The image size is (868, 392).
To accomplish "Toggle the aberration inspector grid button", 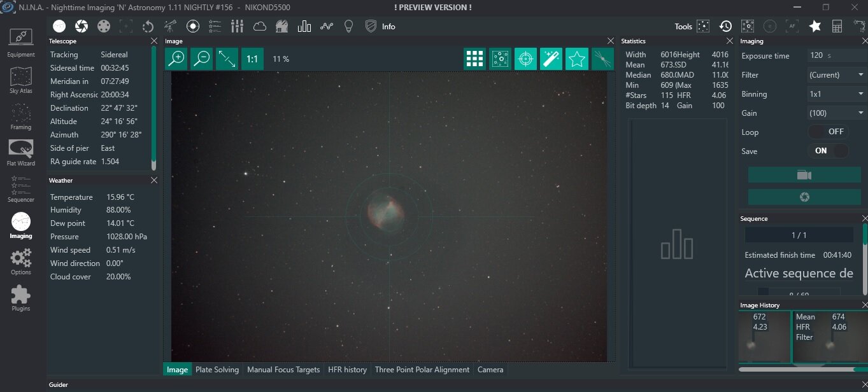I will [x=474, y=59].
